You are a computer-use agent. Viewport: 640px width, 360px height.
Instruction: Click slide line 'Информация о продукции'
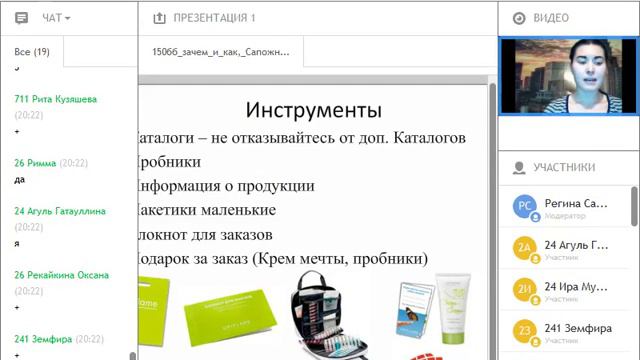[x=227, y=186]
